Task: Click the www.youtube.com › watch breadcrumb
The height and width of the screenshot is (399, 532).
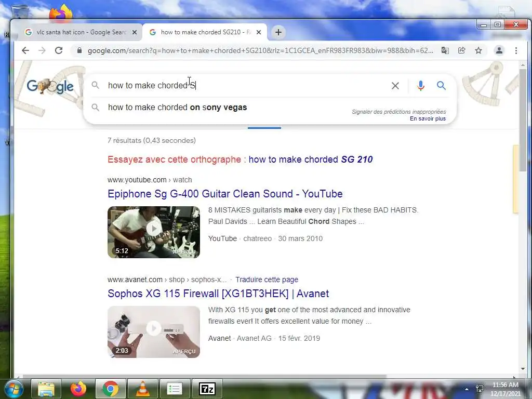Action: pyautogui.click(x=150, y=180)
